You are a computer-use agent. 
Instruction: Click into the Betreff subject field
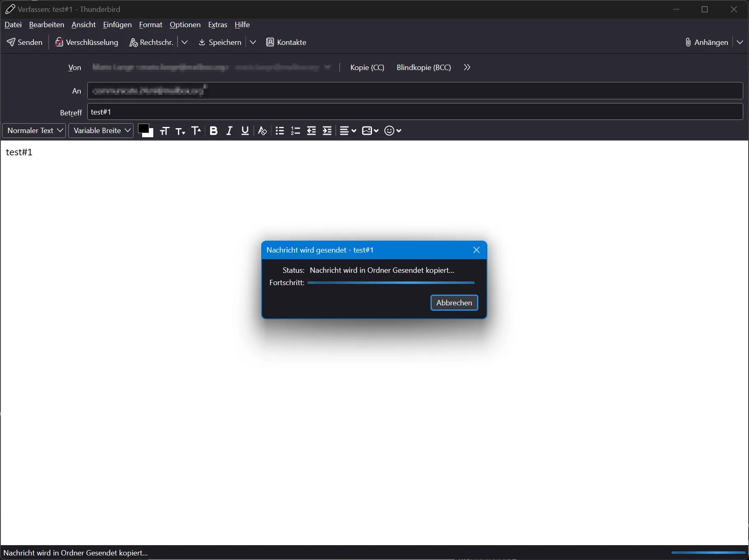415,112
